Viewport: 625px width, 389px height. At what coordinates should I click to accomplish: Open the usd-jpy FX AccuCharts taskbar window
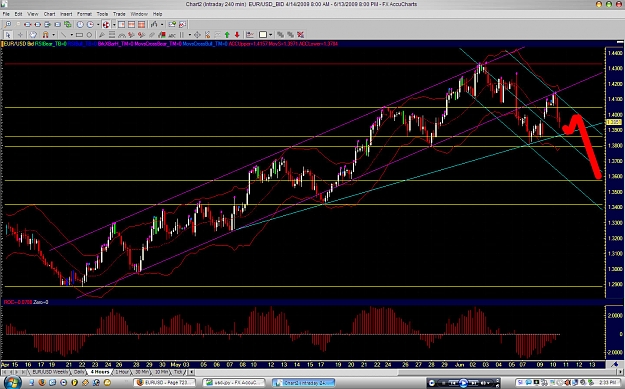tap(234, 383)
